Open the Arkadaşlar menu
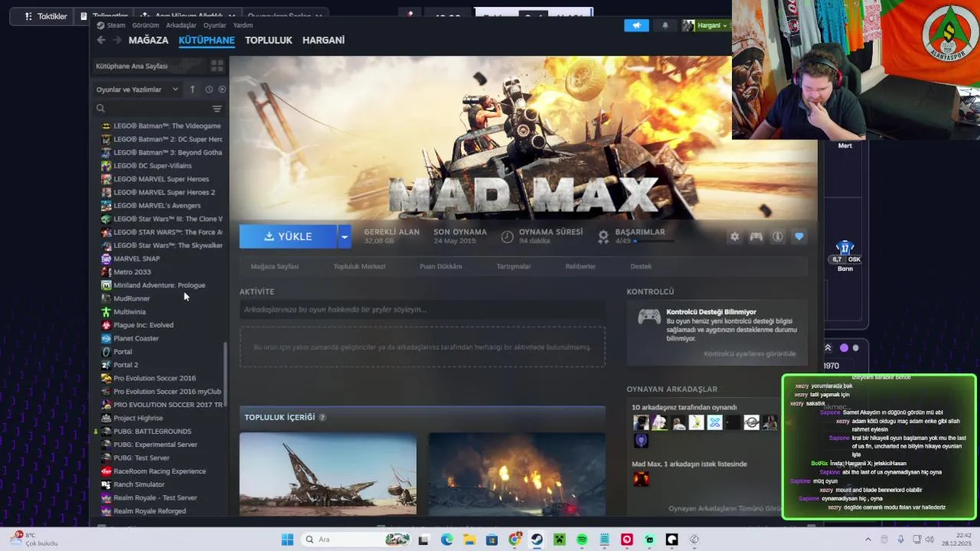Image resolution: width=980 pixels, height=551 pixels. point(181,25)
